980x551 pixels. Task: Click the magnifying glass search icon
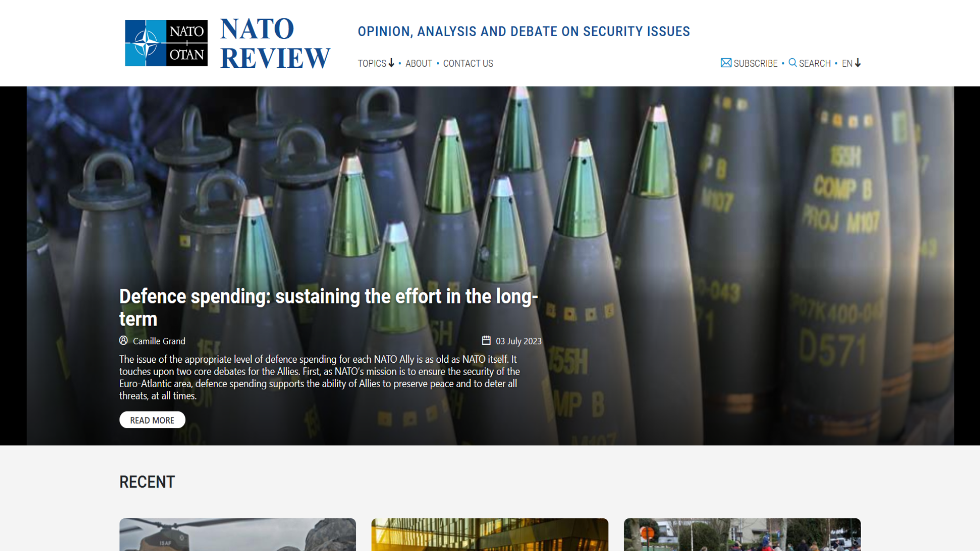click(792, 63)
